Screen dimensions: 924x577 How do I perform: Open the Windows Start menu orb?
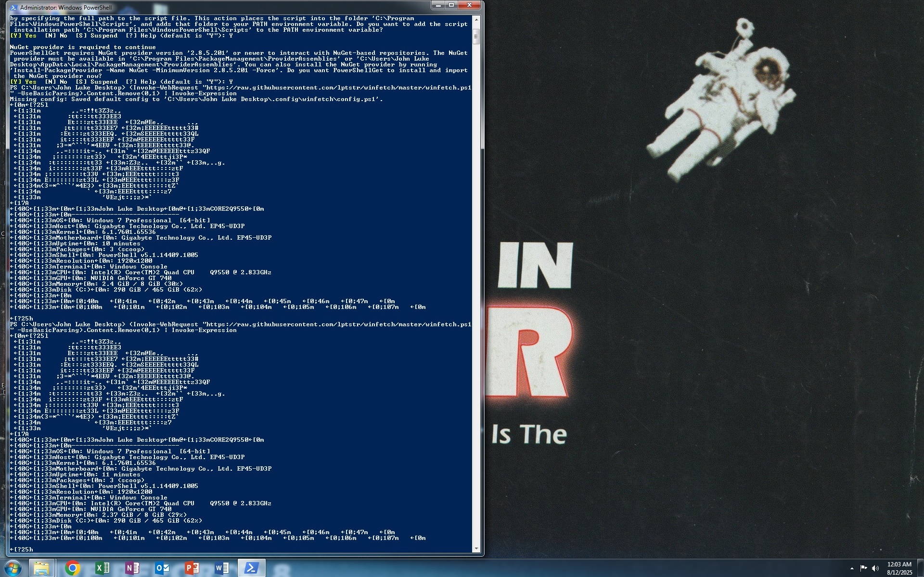pos(13,568)
